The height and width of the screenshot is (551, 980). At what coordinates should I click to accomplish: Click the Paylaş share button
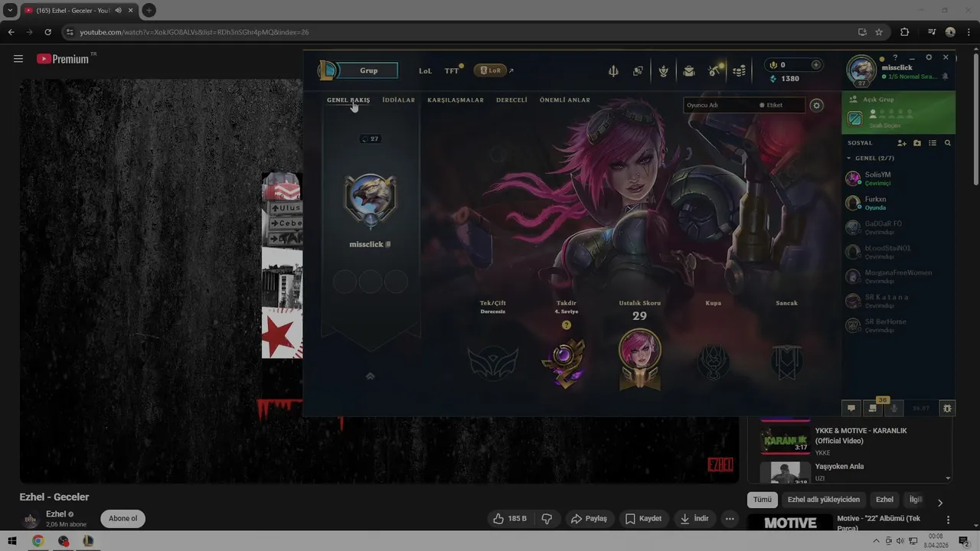pos(589,518)
